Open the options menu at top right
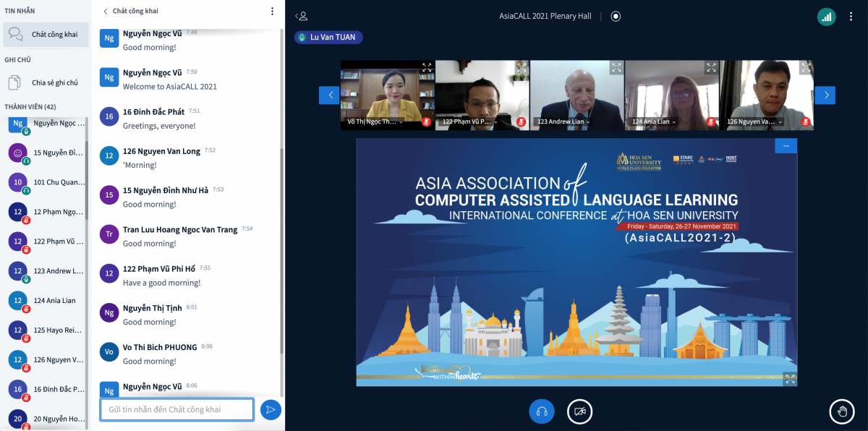This screenshot has height=431, width=868. [x=851, y=17]
